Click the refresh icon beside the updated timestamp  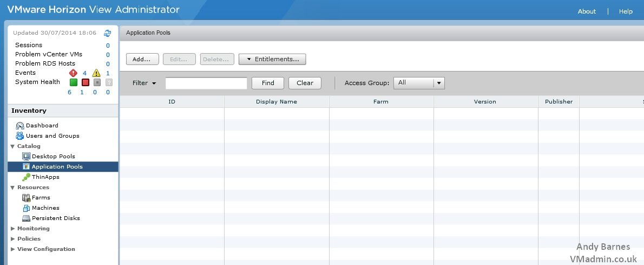pos(107,33)
